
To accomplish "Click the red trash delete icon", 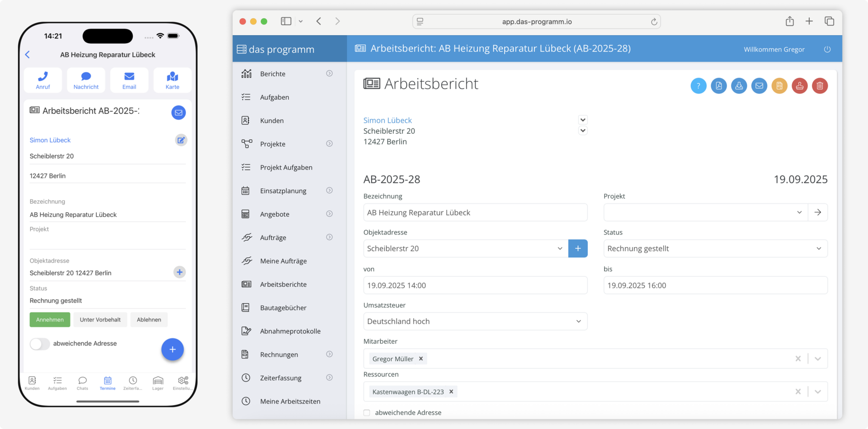I will click(x=820, y=86).
